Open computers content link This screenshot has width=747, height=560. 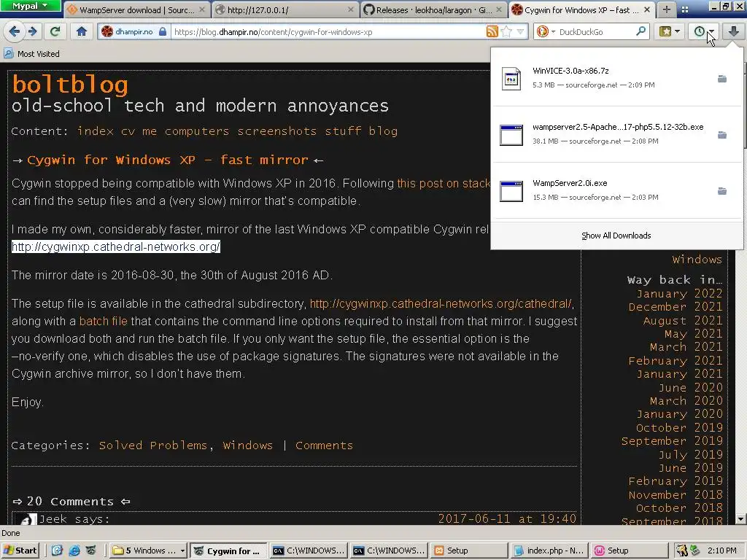[x=197, y=131]
